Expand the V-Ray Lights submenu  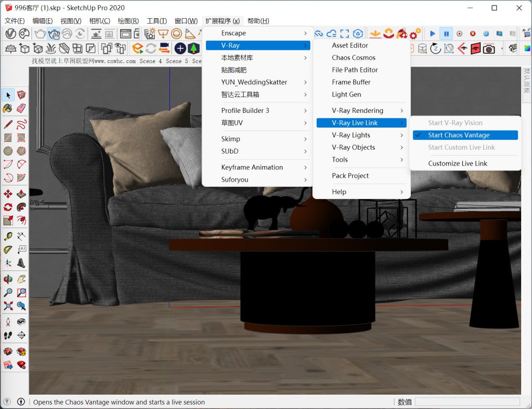click(x=362, y=135)
